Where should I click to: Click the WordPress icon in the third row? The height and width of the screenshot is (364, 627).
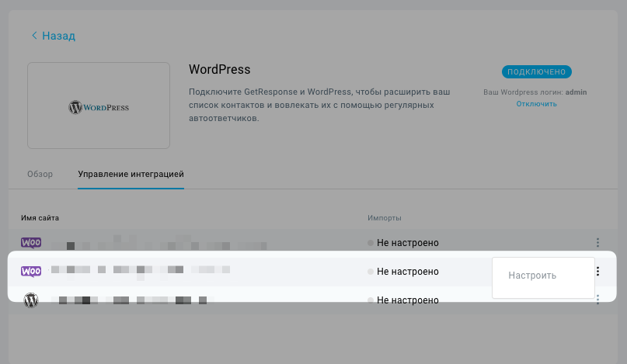click(31, 300)
